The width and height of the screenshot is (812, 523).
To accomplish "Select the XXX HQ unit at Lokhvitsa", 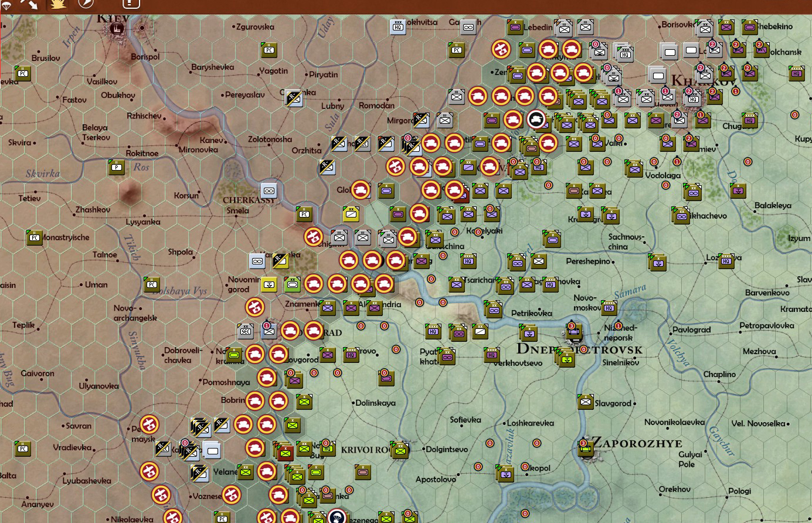I will click(398, 26).
